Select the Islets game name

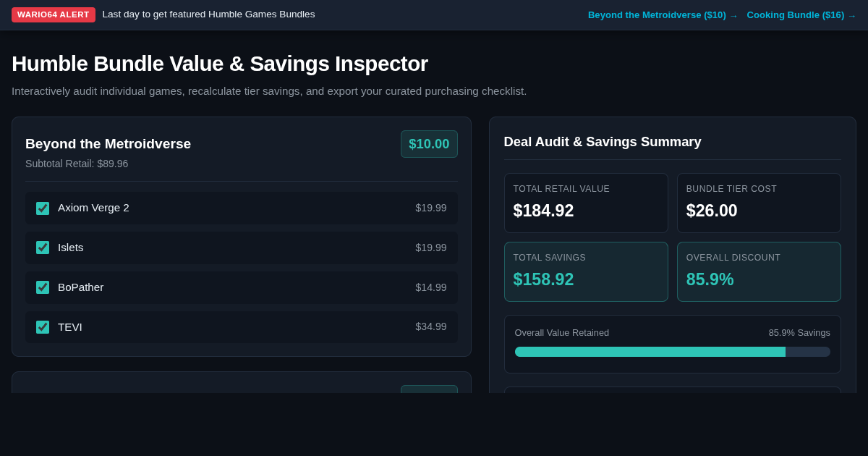(x=71, y=248)
